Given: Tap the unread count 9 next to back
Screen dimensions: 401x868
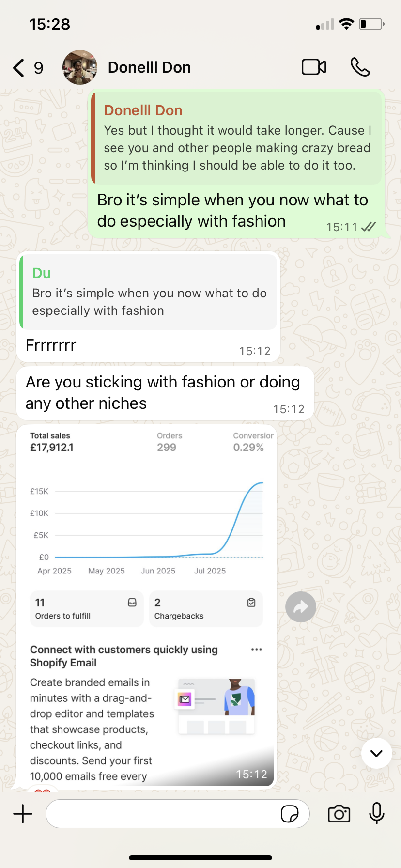Looking at the screenshot, I should pos(39,68).
